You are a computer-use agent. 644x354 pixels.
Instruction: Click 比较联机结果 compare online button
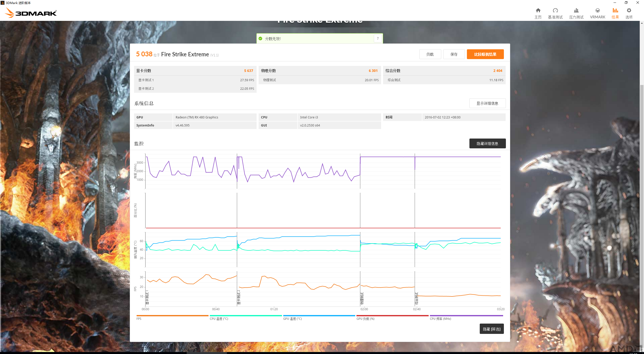pos(485,54)
